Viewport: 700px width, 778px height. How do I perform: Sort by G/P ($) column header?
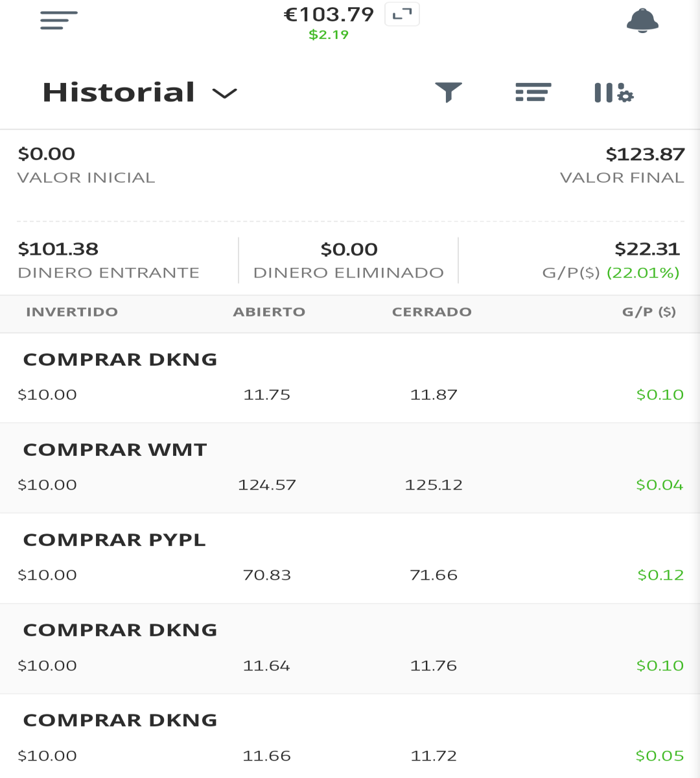[x=649, y=312]
